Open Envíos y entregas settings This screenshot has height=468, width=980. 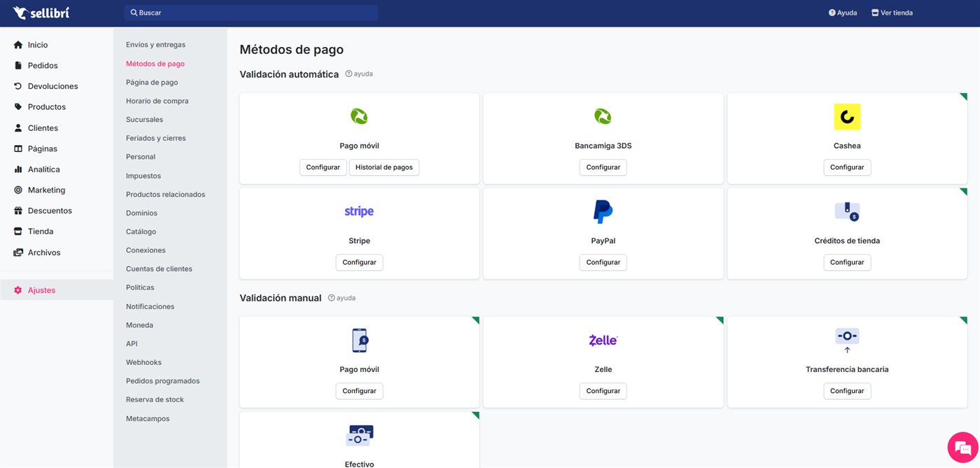tap(155, 45)
